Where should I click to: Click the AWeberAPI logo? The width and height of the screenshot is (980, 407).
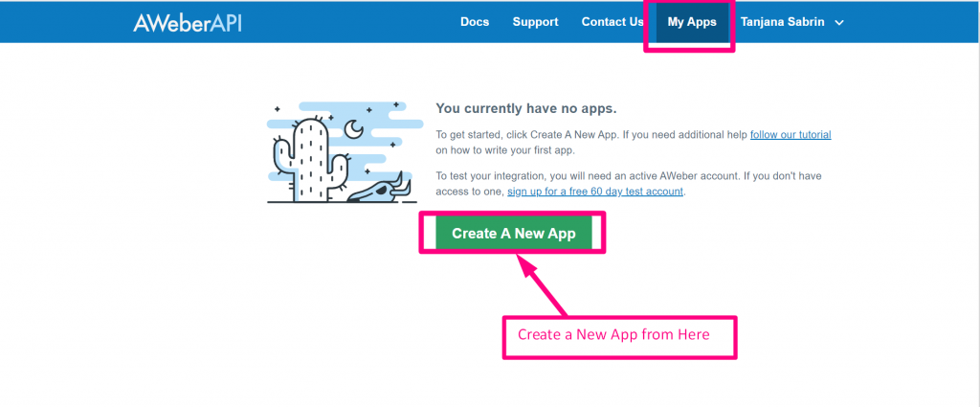point(187,23)
